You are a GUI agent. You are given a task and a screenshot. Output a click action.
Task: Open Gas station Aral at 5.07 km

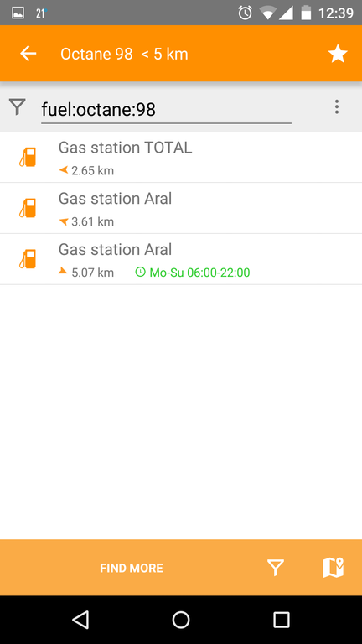click(181, 260)
